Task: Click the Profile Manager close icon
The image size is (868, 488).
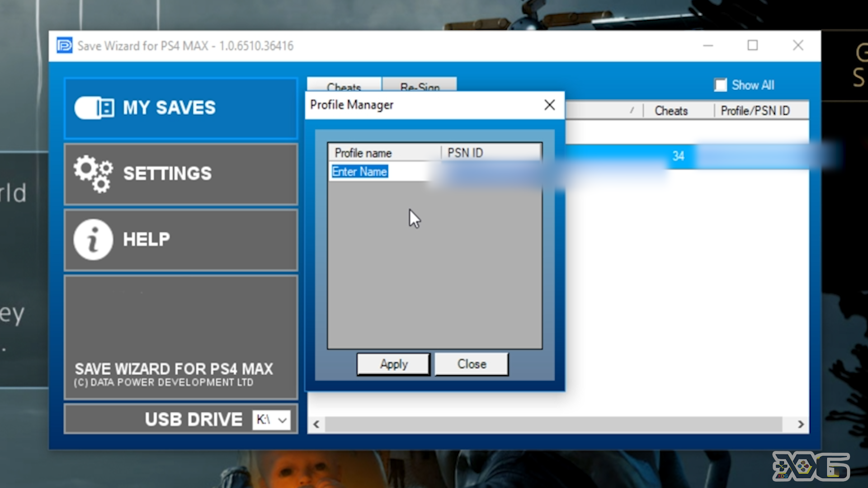Action: 549,105
